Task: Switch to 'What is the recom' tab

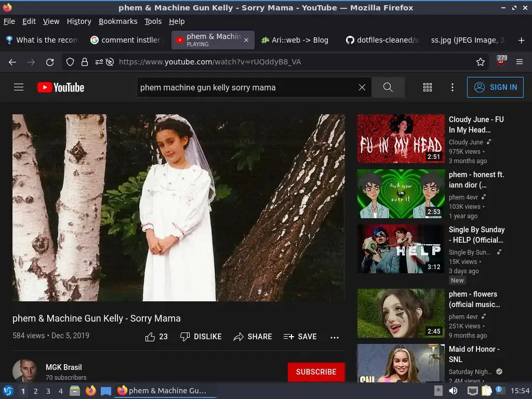Action: pos(43,40)
